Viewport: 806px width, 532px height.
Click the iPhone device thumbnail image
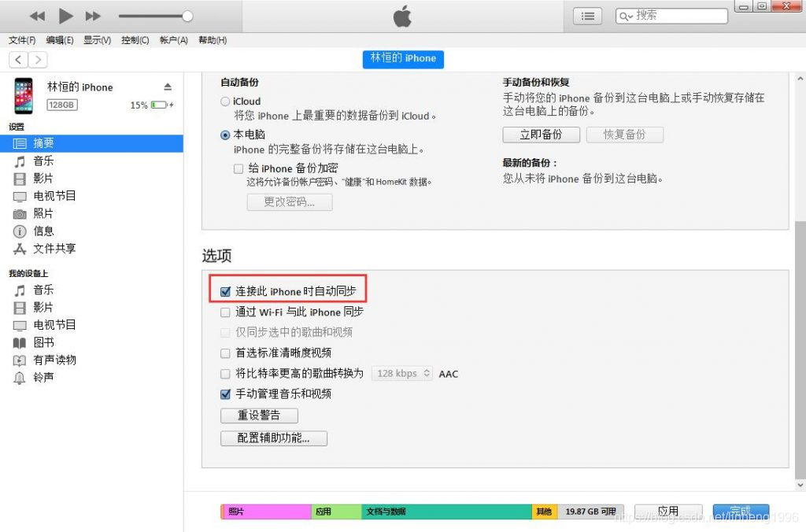click(23, 95)
